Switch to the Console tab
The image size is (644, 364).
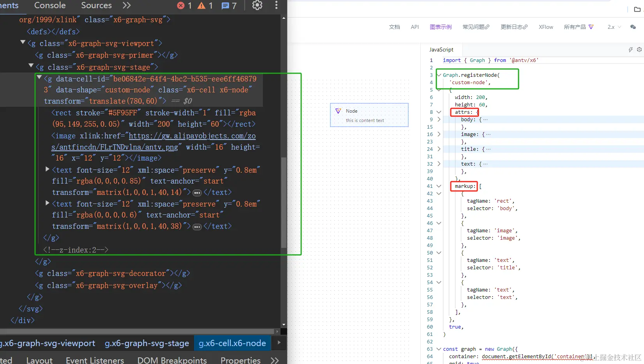click(50, 5)
